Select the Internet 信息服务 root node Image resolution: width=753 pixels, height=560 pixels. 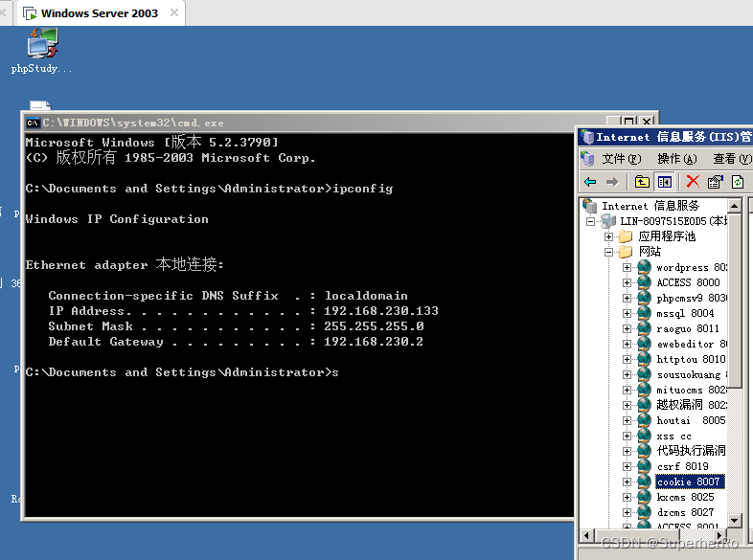(650, 206)
